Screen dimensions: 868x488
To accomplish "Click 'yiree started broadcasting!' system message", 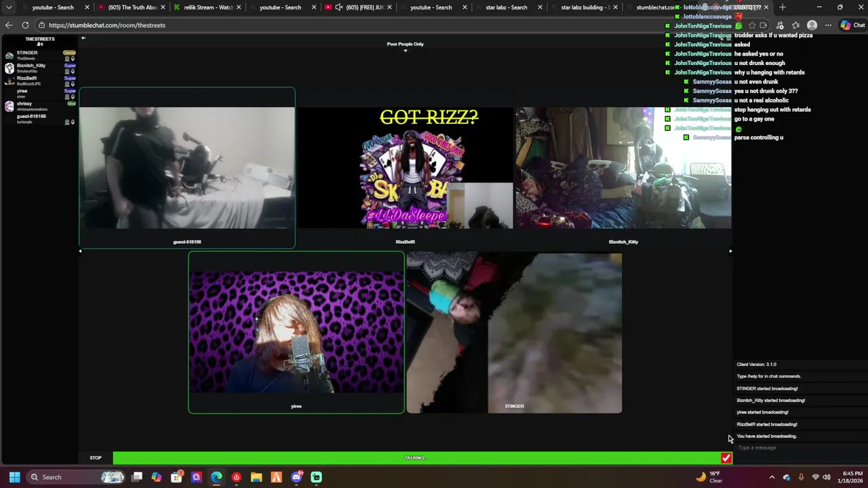I will pos(763,412).
